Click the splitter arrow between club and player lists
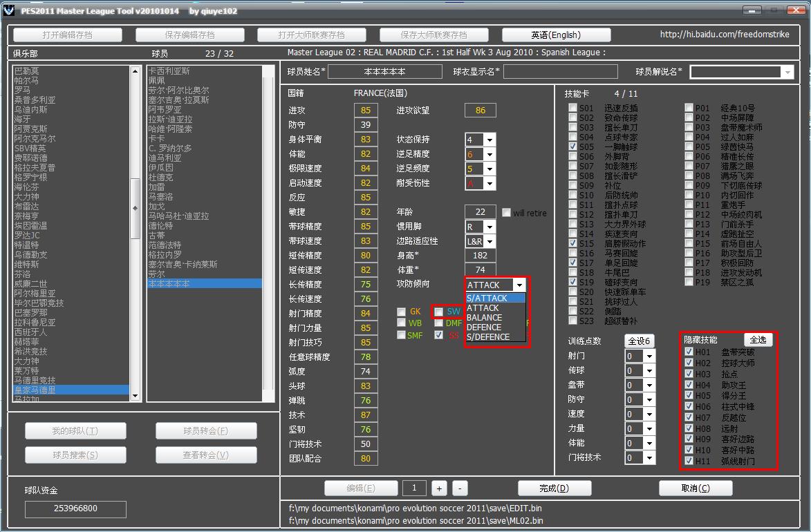The width and height of the screenshot is (811, 532). point(136,208)
